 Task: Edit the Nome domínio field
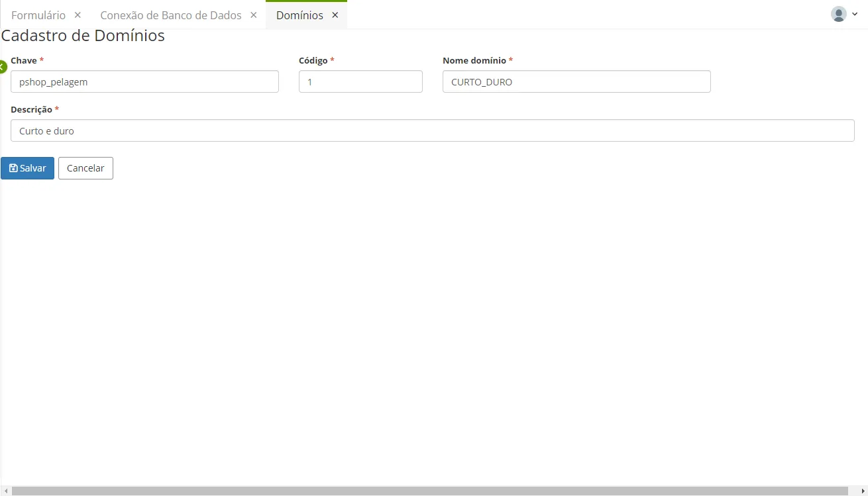click(x=576, y=81)
